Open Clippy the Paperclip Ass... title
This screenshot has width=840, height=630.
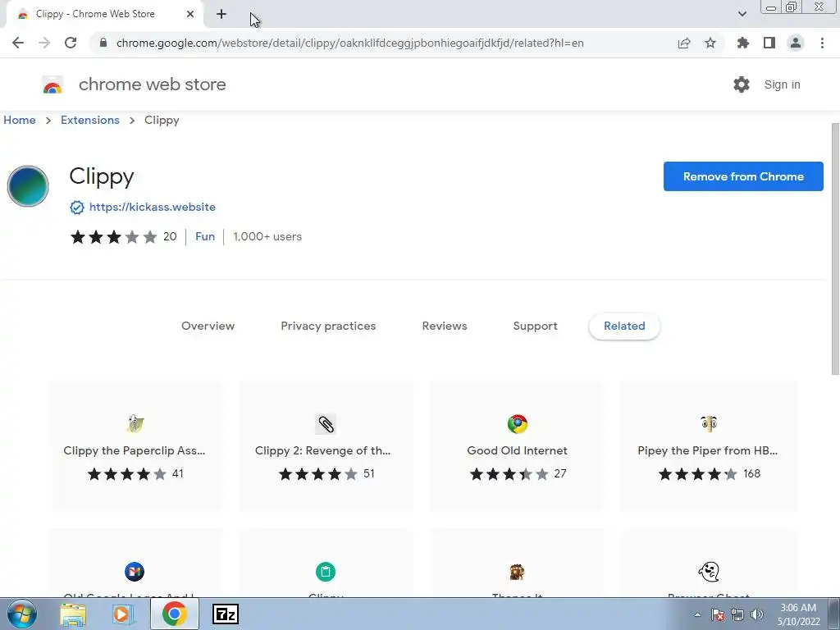(135, 450)
